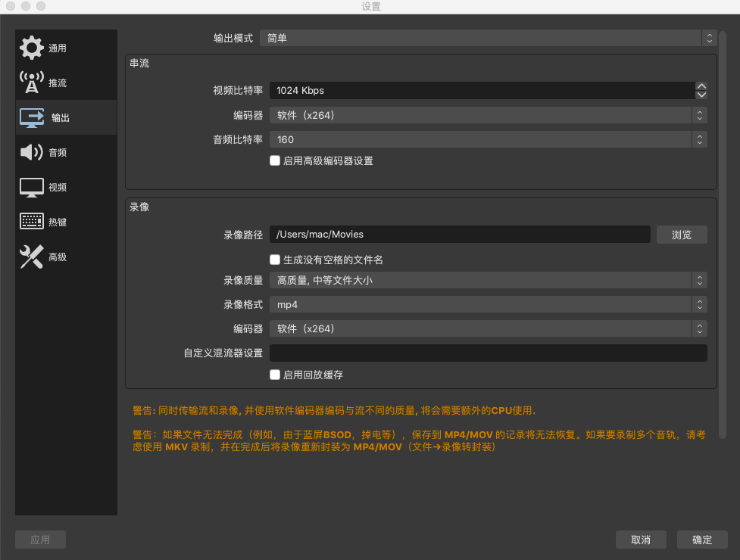The image size is (740, 560).
Task: Click the General gear icon in sidebar
Action: 32,48
